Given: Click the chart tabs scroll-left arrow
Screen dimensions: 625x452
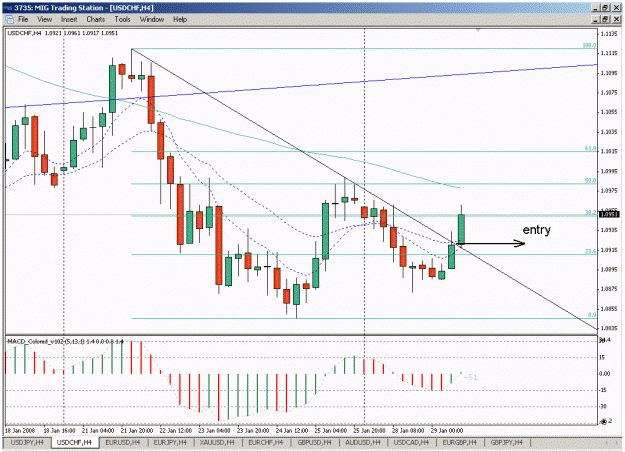Looking at the screenshot, I should click(607, 443).
